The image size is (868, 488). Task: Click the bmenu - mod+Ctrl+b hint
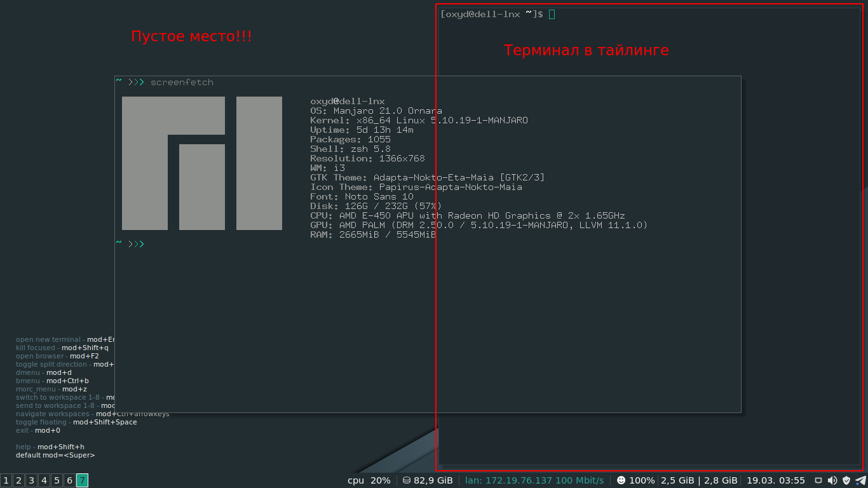[x=52, y=381]
